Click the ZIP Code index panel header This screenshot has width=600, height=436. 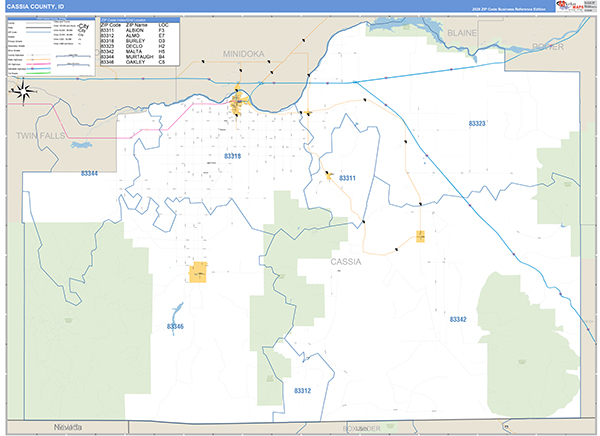[140, 20]
